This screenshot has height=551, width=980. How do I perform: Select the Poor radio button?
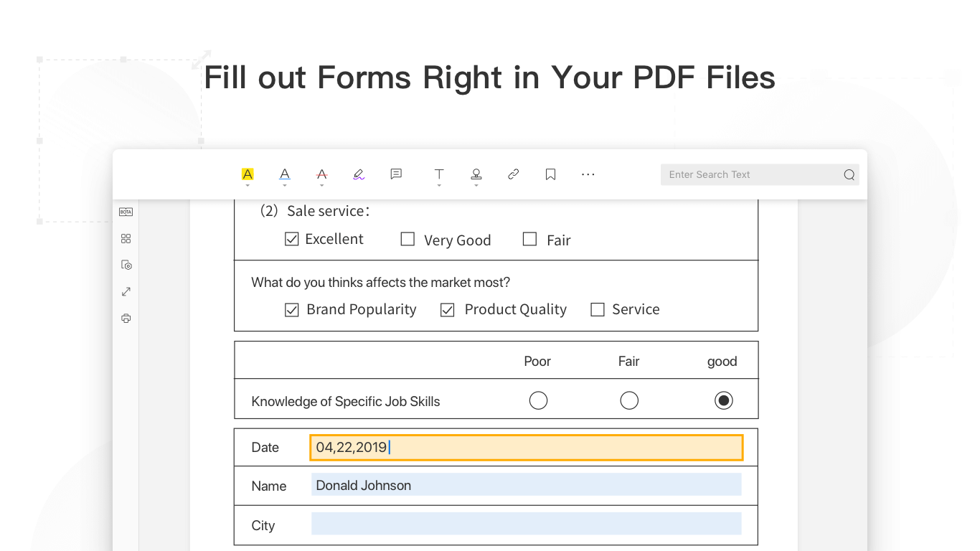pos(538,400)
